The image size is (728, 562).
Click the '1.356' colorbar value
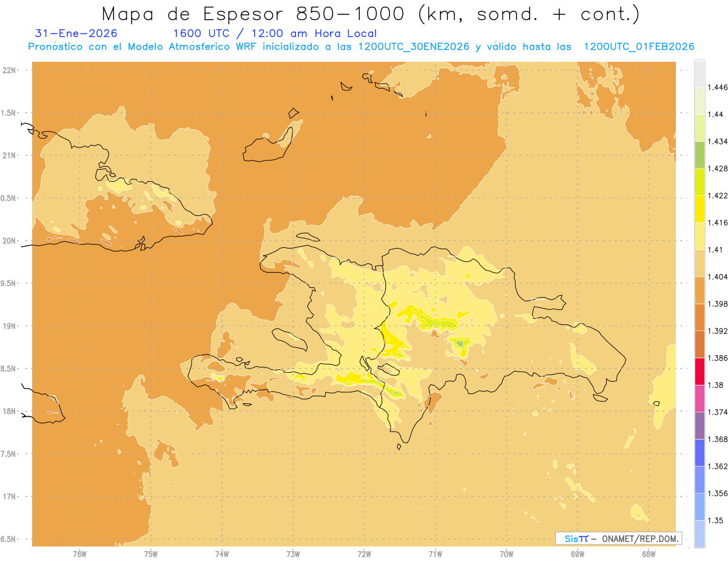click(717, 493)
